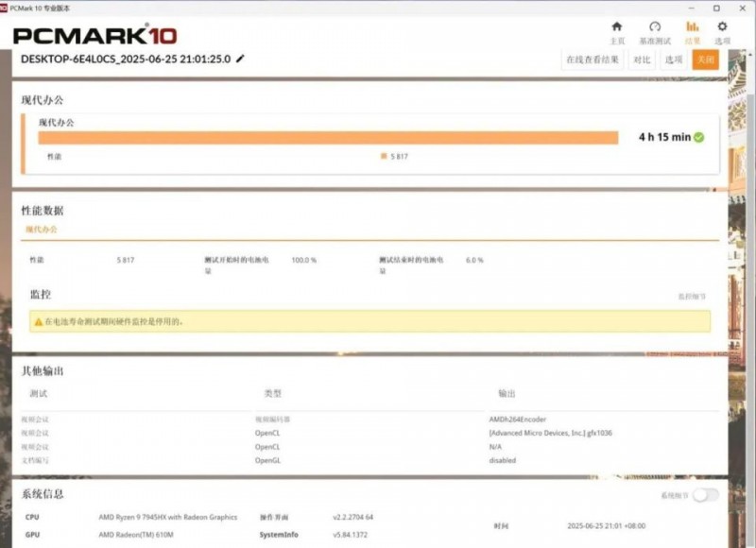
Task: Click the test (测试) column header
Action: (x=38, y=393)
